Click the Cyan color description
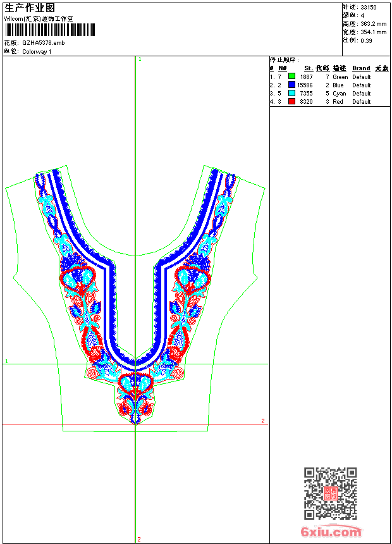Viewport: 392px width, 544px height. (340, 94)
